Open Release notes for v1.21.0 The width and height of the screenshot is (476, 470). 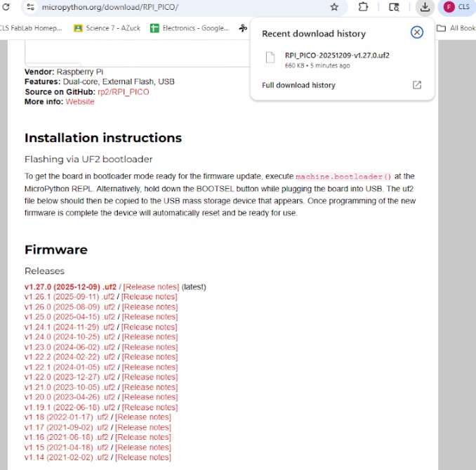pyautogui.click(x=150, y=387)
